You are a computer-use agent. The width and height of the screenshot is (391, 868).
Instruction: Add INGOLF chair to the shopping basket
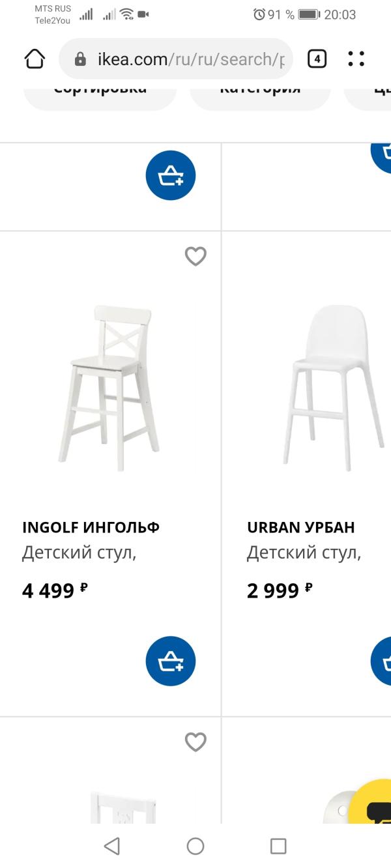[x=170, y=661]
